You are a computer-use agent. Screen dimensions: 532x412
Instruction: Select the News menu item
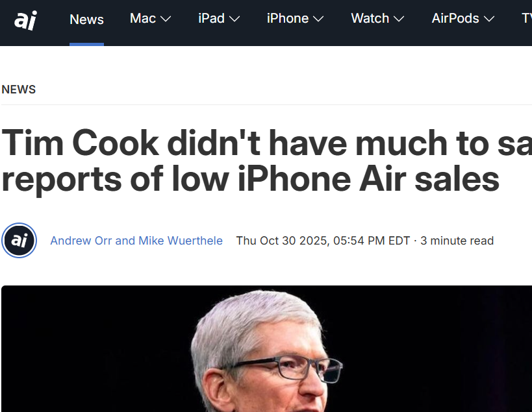86,19
